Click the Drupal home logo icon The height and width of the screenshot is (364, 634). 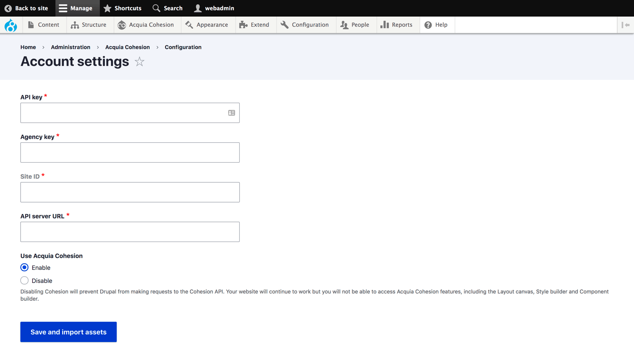click(x=11, y=25)
